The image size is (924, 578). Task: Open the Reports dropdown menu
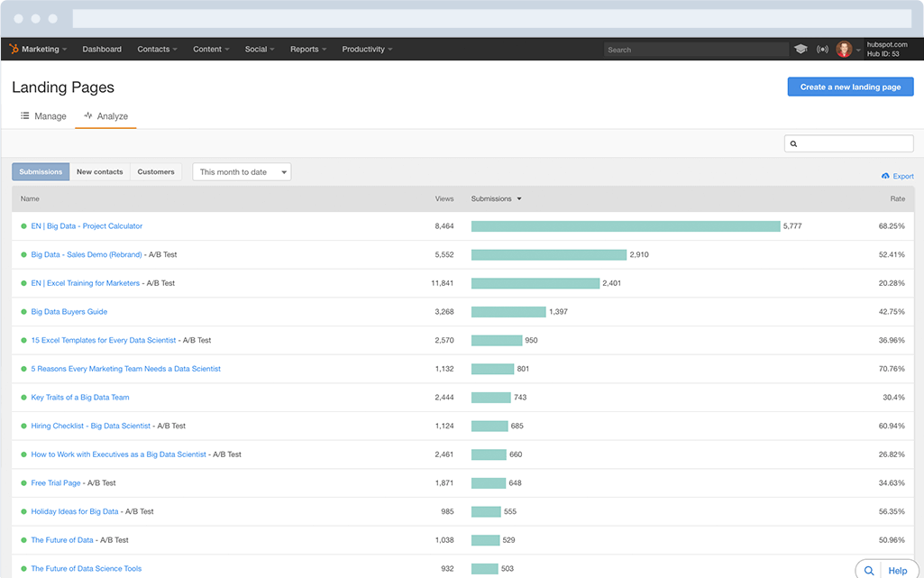point(307,49)
